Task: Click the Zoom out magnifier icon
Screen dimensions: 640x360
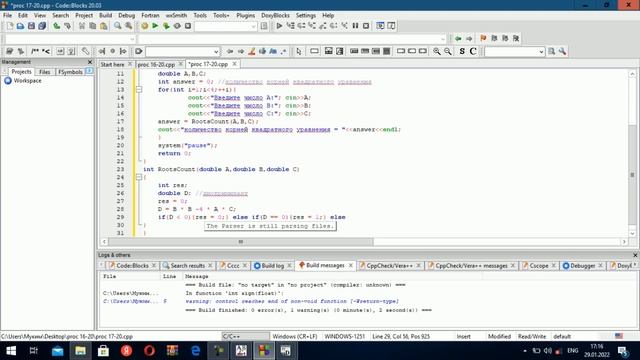Action: (448, 51)
